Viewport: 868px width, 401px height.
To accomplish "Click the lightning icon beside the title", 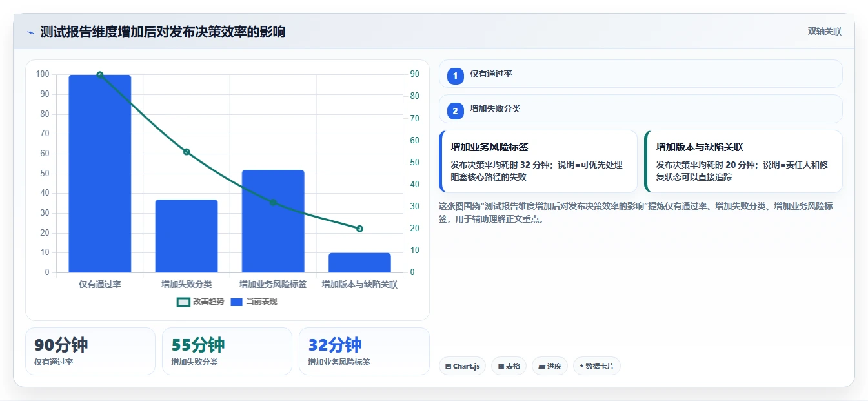I will coord(30,32).
